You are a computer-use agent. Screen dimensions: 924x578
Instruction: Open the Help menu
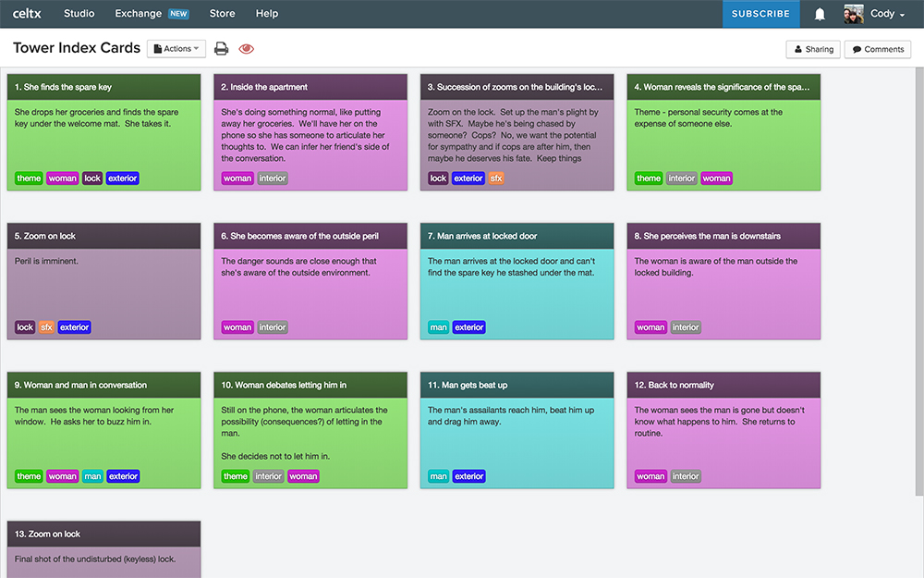(x=267, y=14)
